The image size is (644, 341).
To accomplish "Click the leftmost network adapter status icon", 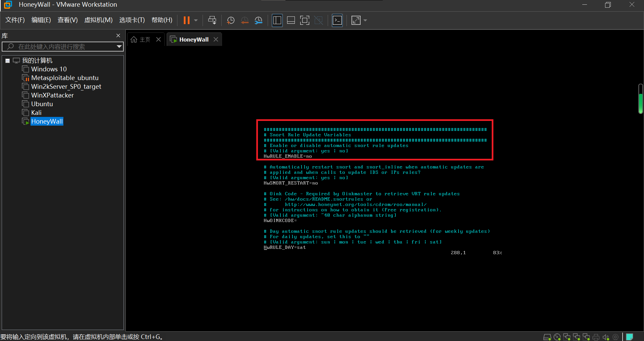I will pyautogui.click(x=567, y=337).
